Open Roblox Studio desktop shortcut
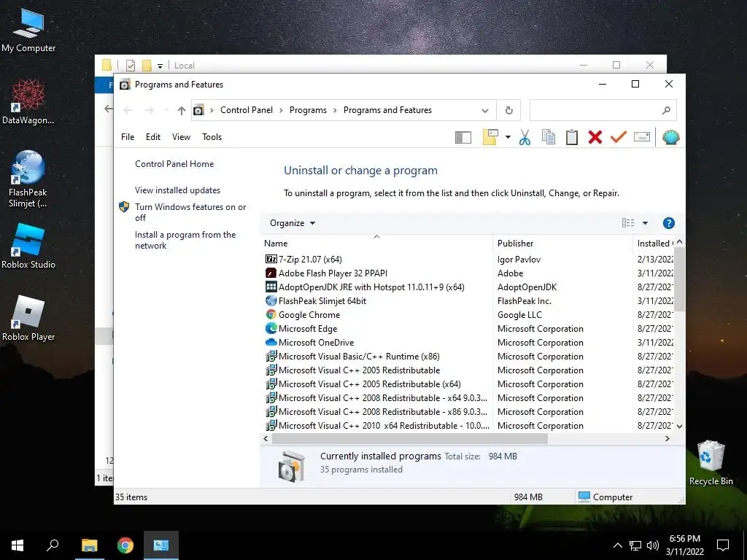Image resolution: width=747 pixels, height=560 pixels. (28, 246)
